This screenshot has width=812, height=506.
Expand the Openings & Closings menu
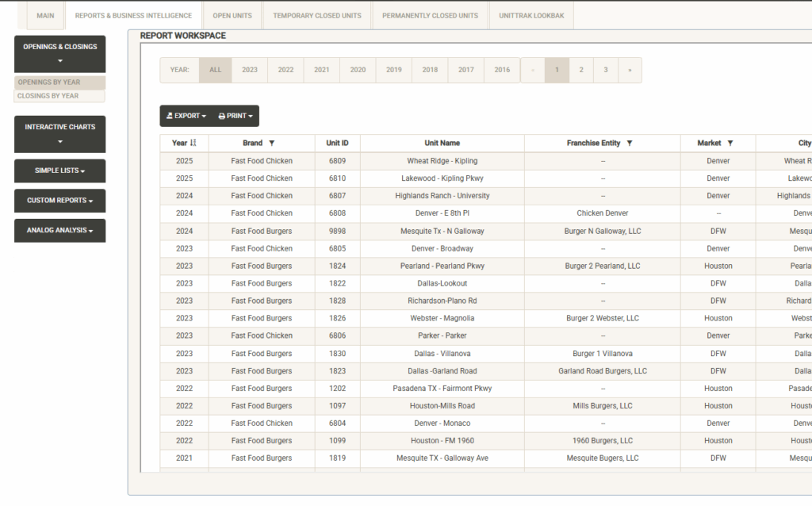(60, 54)
